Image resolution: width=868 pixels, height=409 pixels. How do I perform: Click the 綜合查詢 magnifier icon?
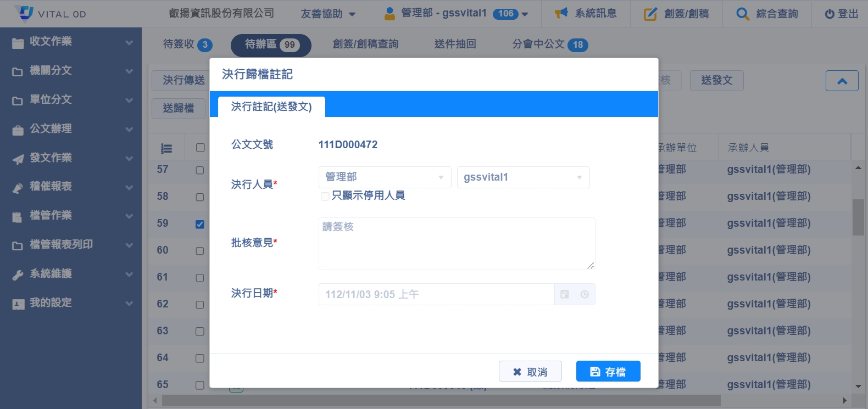pyautogui.click(x=742, y=14)
